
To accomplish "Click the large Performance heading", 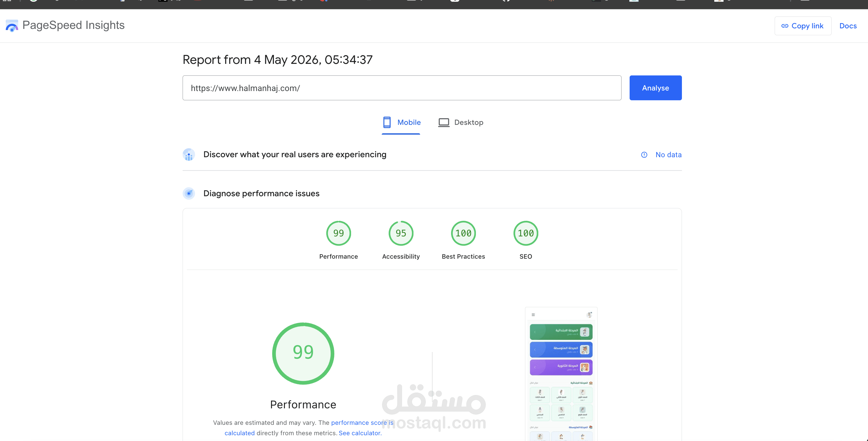I will (x=303, y=404).
